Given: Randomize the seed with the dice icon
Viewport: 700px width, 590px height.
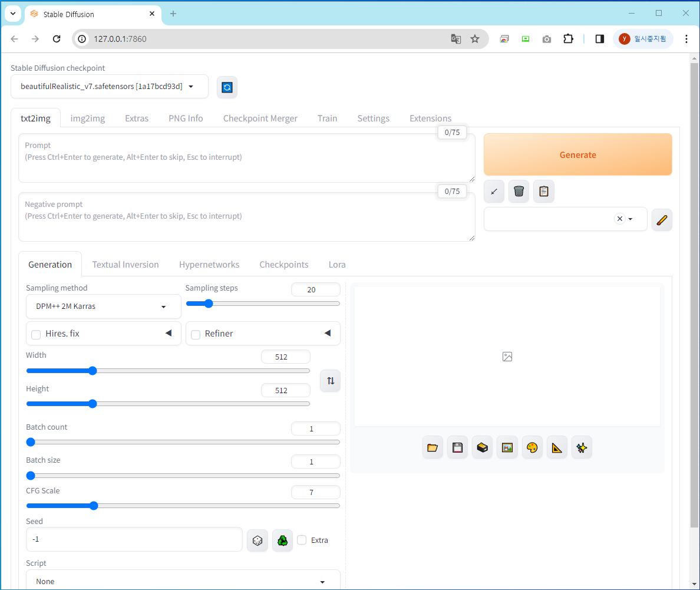Looking at the screenshot, I should tap(257, 540).
